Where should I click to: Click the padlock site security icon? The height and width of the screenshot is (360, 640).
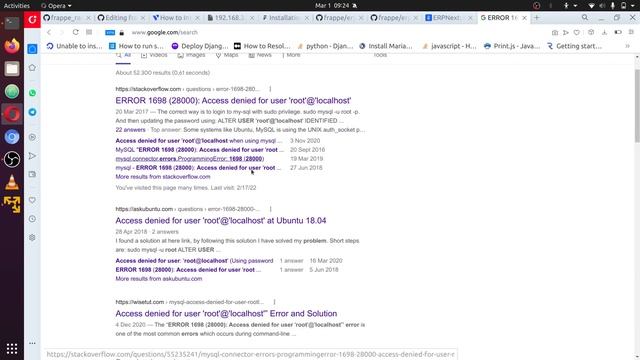click(x=121, y=33)
